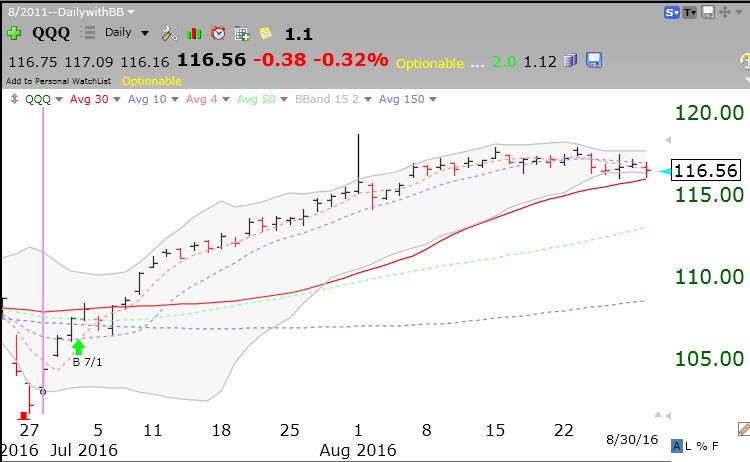Click the 8/30/16 date label
This screenshot has width=750, height=462.
tap(632, 440)
